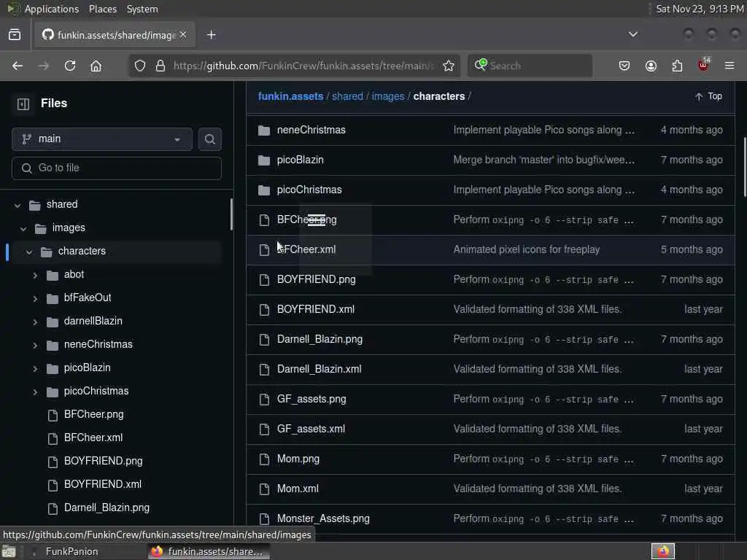The height and width of the screenshot is (560, 747).
Task: Expand the darnellBlazin folder in tree
Action: pos(35,322)
